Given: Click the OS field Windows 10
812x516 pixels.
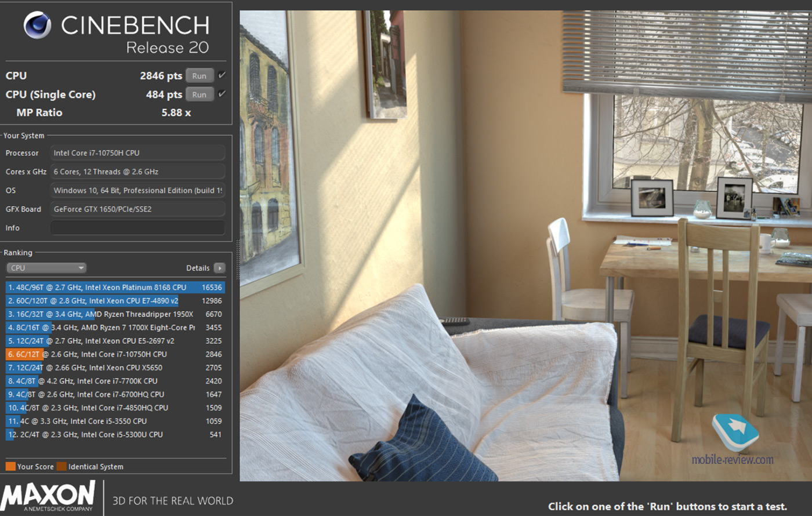Looking at the screenshot, I should point(137,190).
